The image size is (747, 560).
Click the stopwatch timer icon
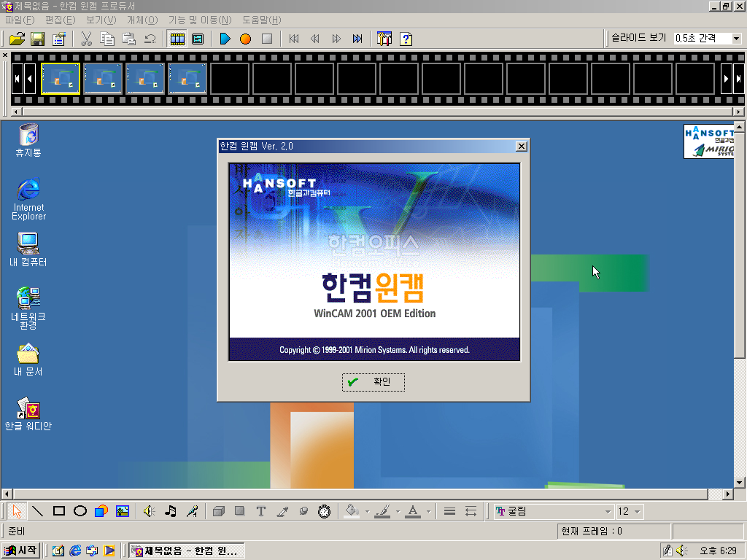tap(325, 511)
